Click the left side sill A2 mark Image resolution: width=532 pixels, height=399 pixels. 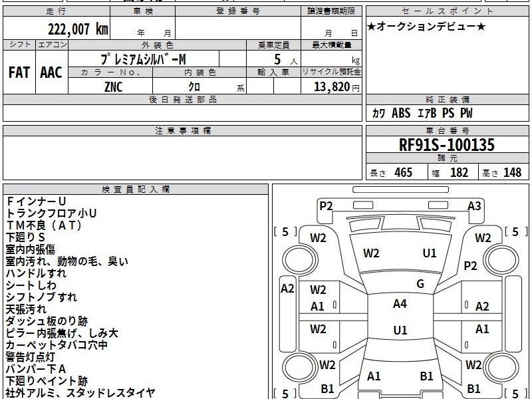coord(288,289)
